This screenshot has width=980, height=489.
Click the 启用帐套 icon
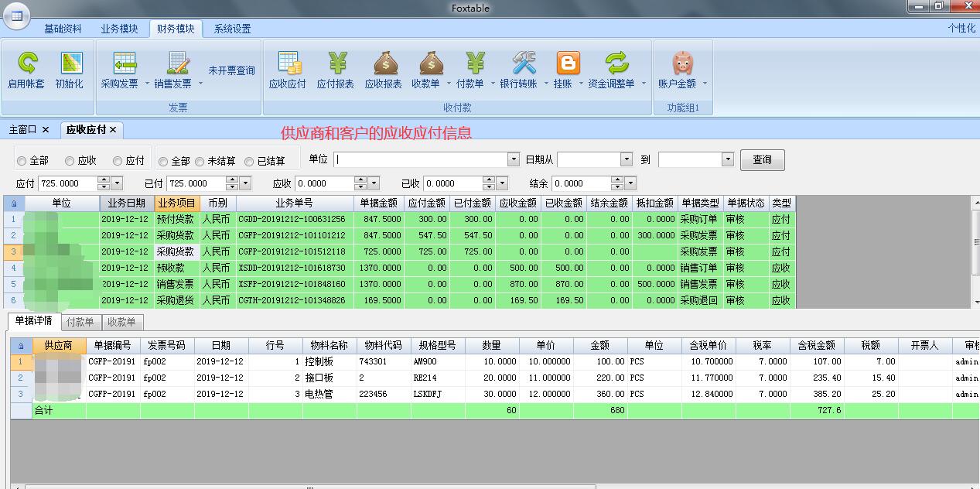coord(26,63)
